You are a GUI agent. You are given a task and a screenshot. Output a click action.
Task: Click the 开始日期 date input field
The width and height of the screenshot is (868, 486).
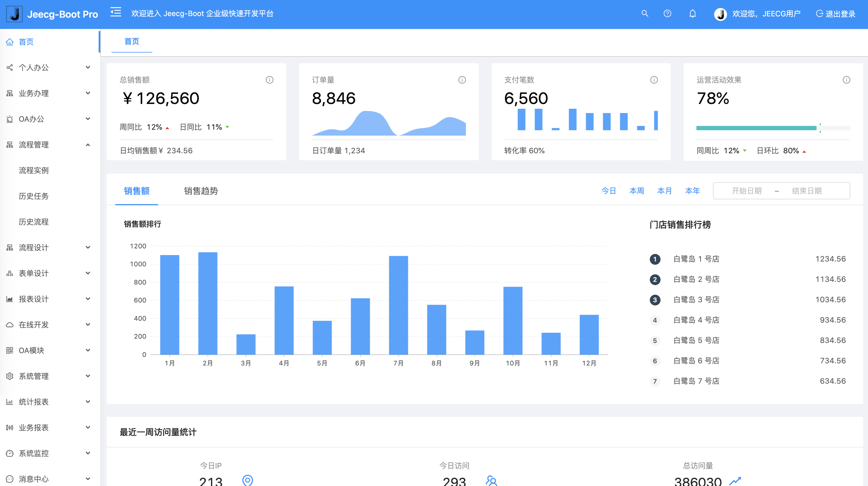(x=746, y=191)
